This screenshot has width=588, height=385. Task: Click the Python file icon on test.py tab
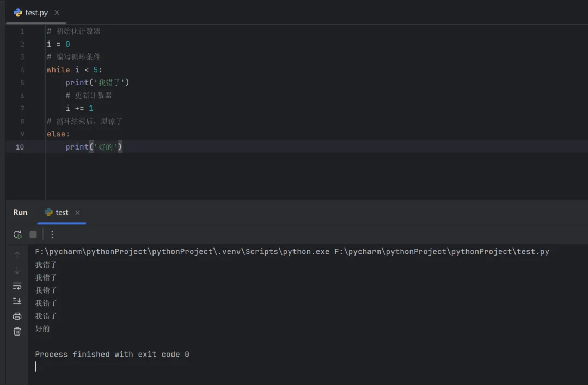(18, 13)
